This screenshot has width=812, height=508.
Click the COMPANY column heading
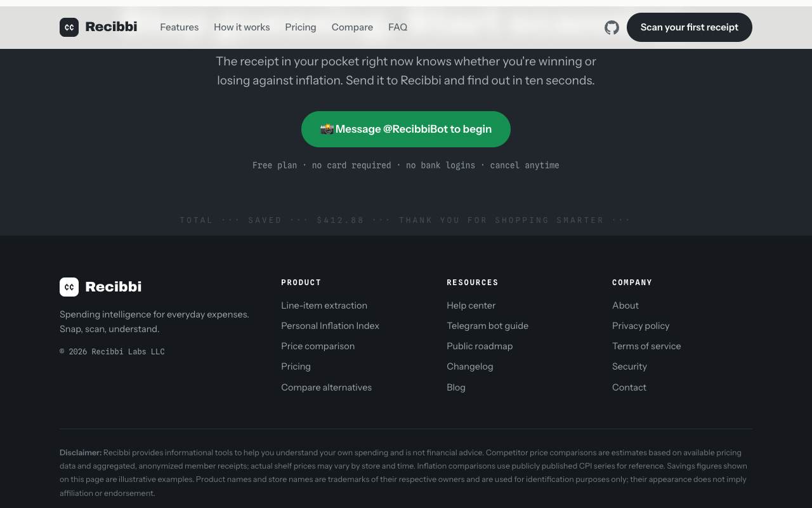click(x=632, y=283)
